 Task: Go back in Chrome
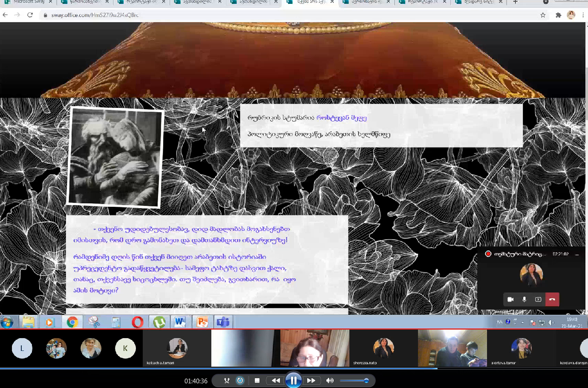click(5, 15)
